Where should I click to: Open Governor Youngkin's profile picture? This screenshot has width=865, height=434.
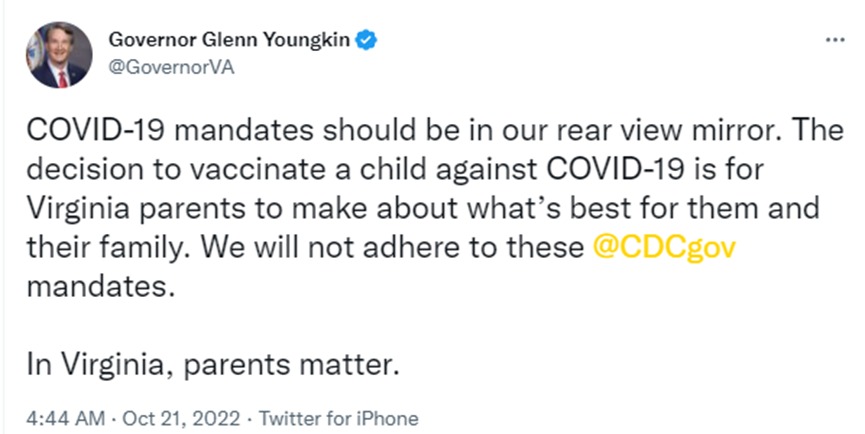click(x=59, y=55)
